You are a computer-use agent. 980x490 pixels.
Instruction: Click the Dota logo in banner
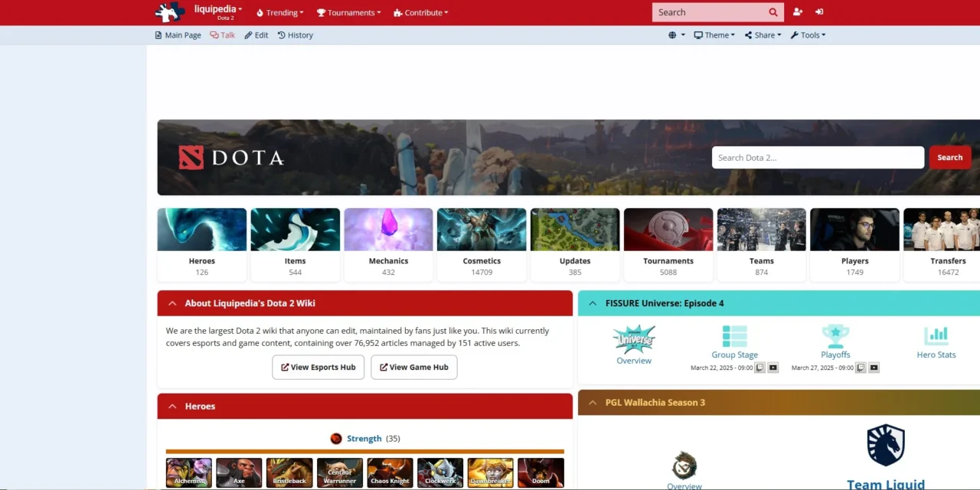tap(231, 158)
